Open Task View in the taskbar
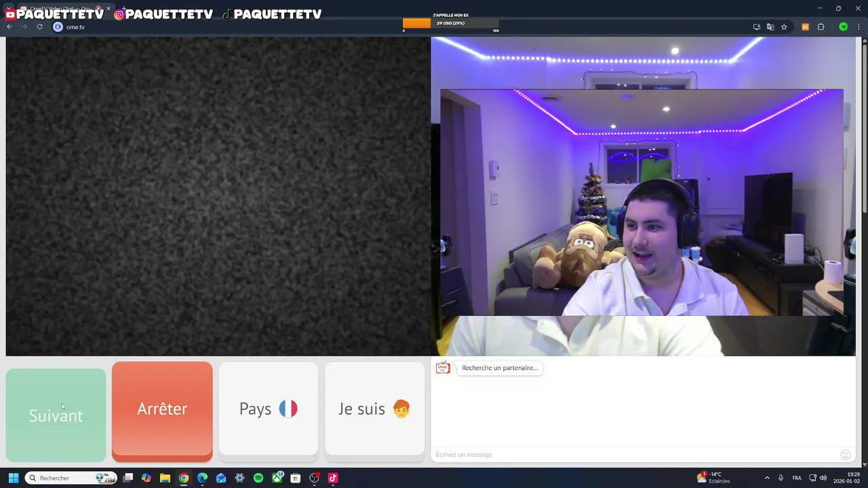The height and width of the screenshot is (488, 868). [127, 478]
